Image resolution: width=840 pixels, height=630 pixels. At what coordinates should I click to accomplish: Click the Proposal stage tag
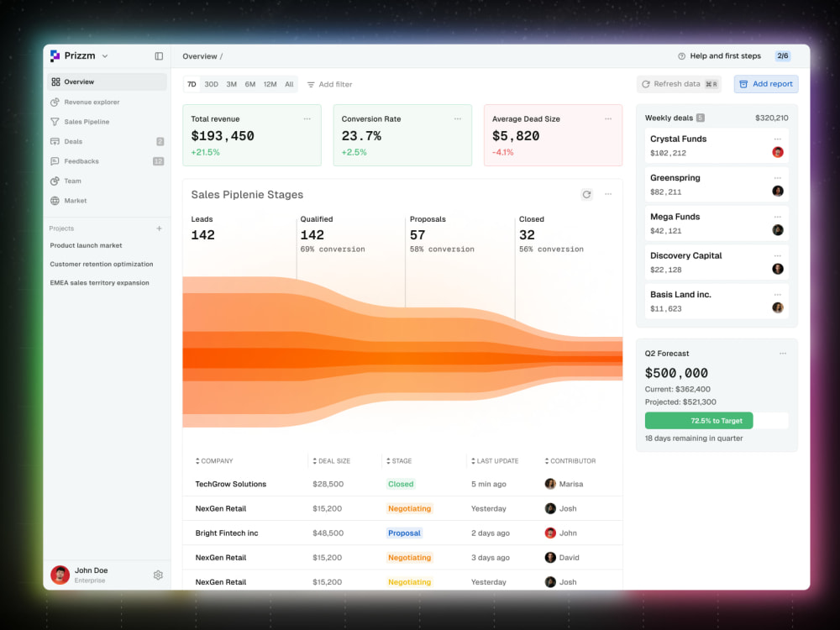[405, 533]
